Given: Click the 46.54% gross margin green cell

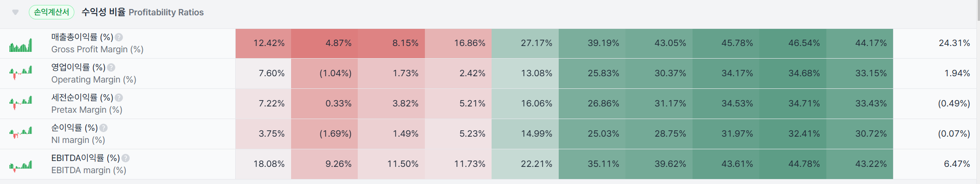Looking at the screenshot, I should (x=793, y=43).
